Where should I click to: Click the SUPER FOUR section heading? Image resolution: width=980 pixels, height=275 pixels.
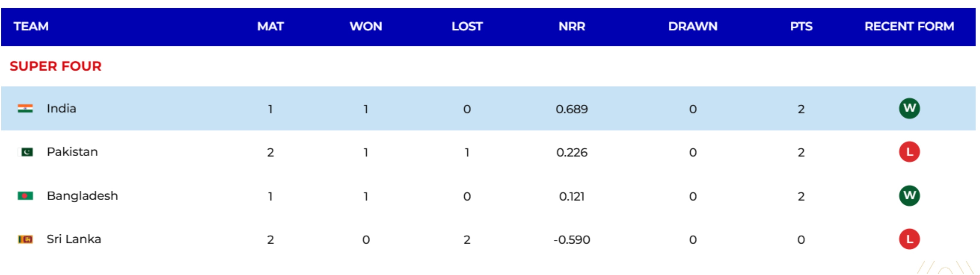pos(55,67)
